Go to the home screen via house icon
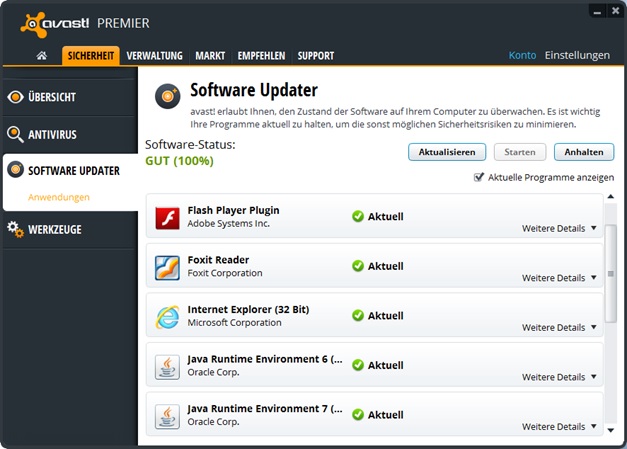This screenshot has height=449, width=627. 42,56
